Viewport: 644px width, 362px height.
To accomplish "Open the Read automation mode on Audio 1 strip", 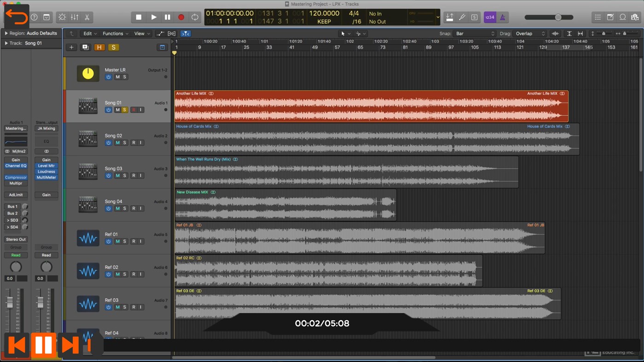I will tap(16, 255).
